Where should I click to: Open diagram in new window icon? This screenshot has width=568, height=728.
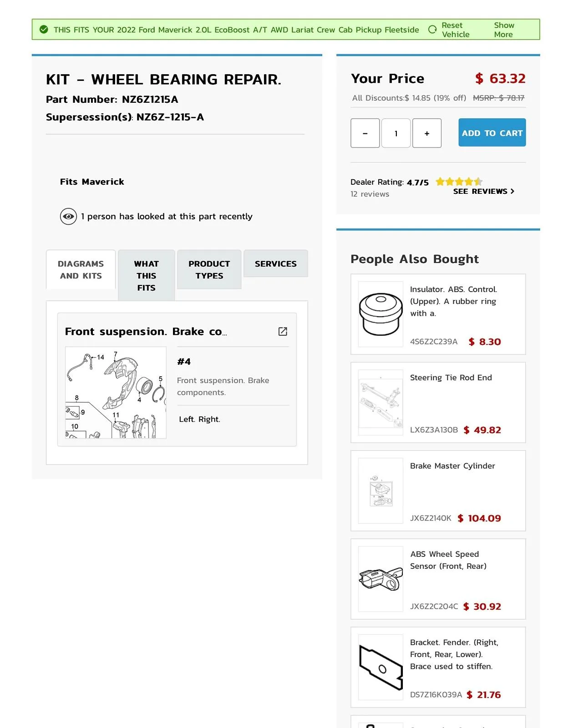(283, 331)
